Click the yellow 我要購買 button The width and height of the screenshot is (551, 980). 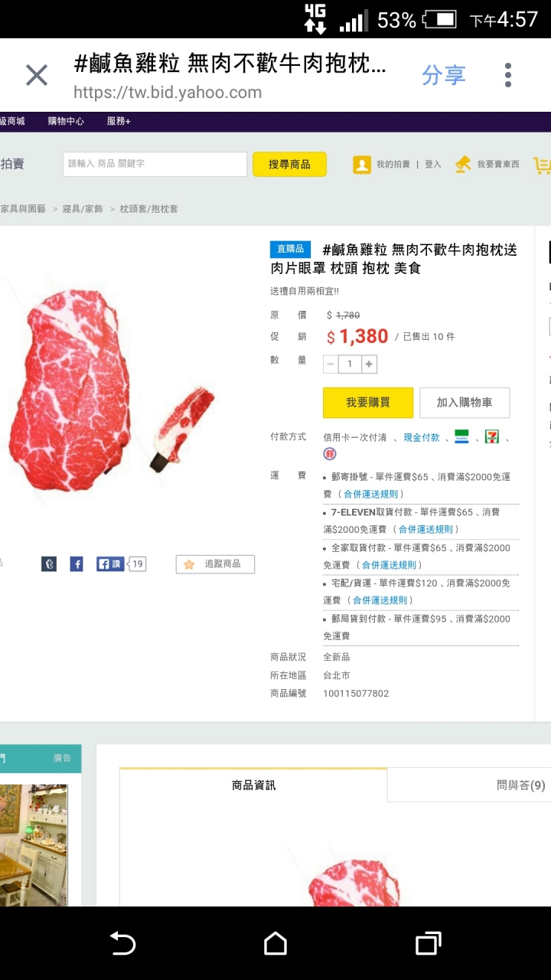(x=368, y=403)
